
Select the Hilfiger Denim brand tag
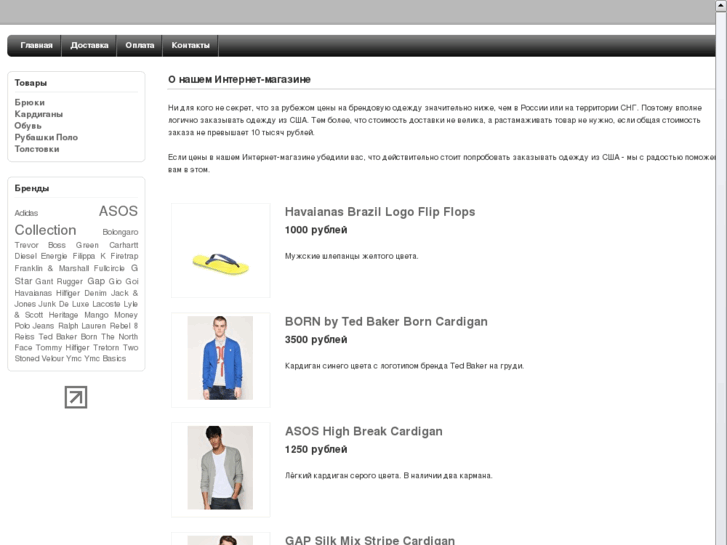(81, 293)
